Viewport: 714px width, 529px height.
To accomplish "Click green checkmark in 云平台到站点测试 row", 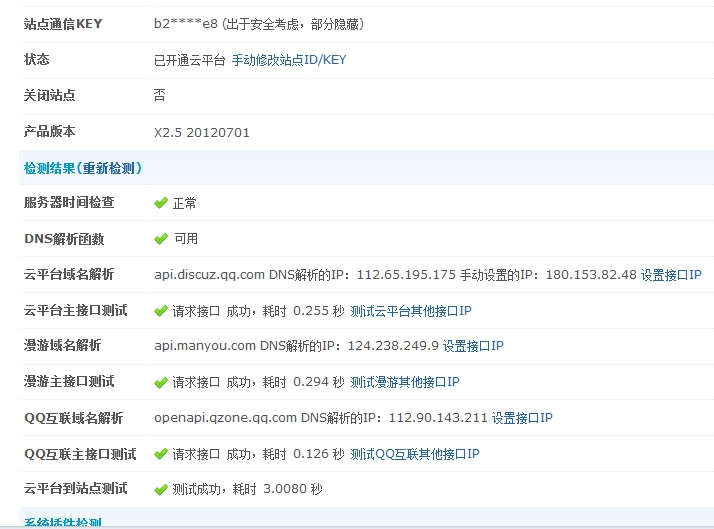I will click(161, 489).
